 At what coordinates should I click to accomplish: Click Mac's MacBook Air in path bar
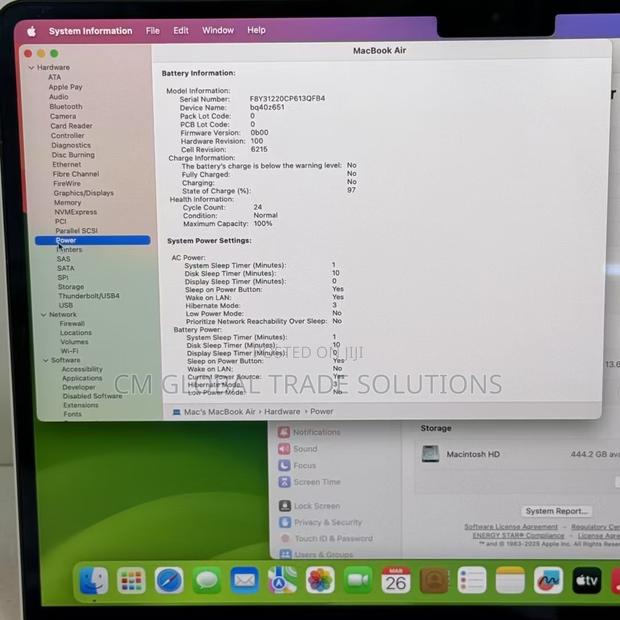pyautogui.click(x=219, y=412)
